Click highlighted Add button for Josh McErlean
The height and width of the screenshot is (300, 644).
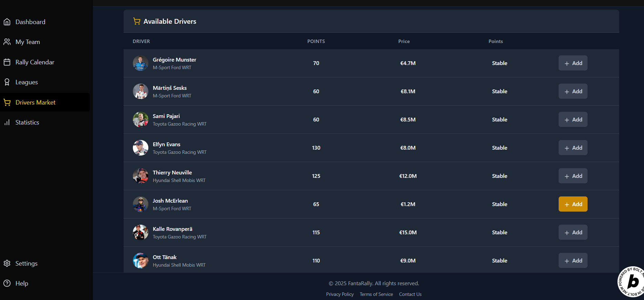click(x=573, y=204)
